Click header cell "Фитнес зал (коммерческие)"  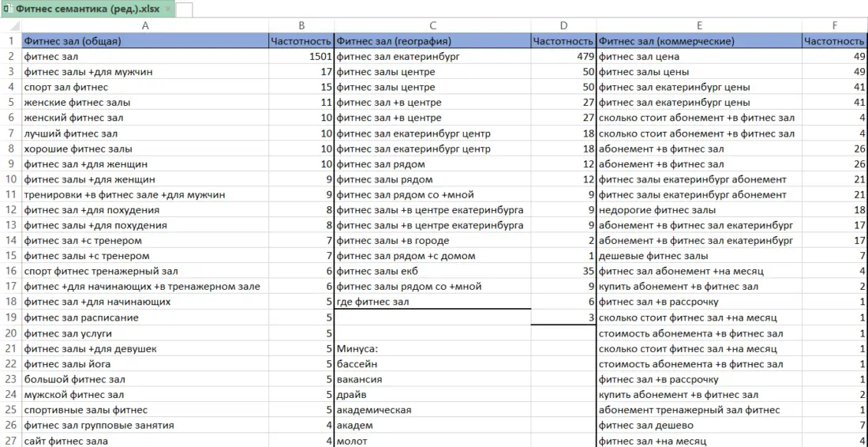[700, 41]
